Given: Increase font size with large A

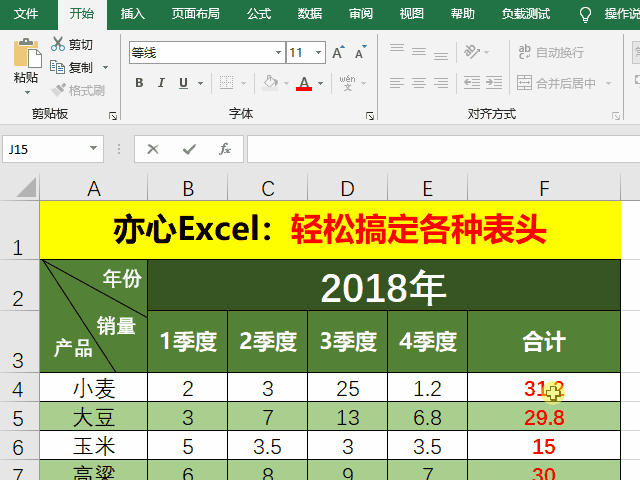Looking at the screenshot, I should (338, 52).
